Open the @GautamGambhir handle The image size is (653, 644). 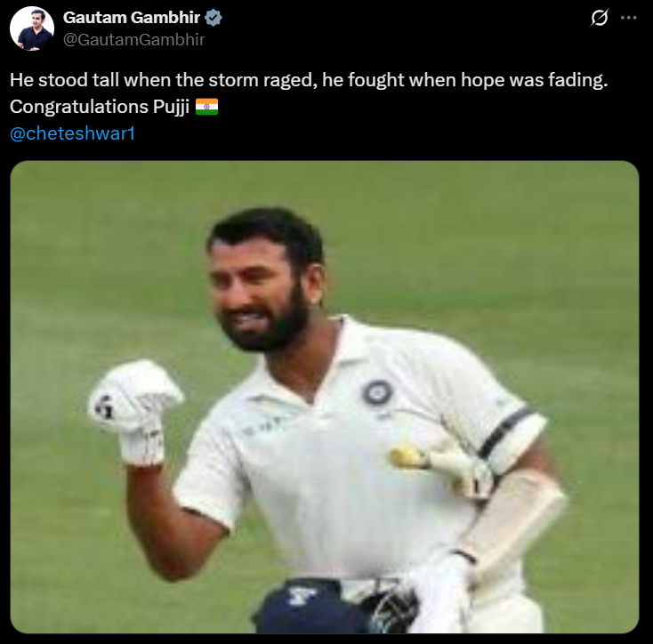point(133,39)
